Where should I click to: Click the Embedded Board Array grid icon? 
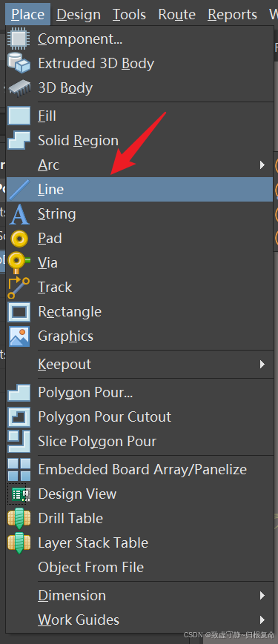(x=19, y=469)
